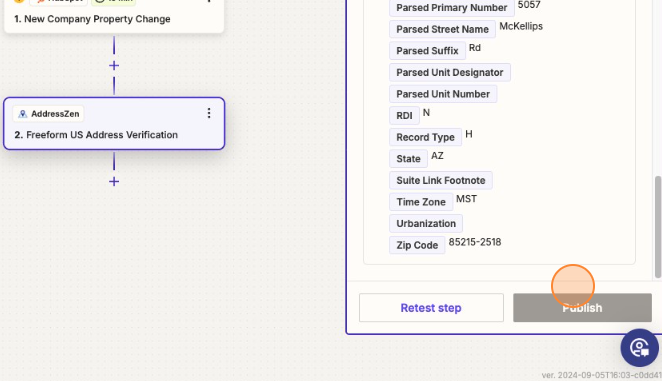Click the version text ver. 2024-09-05
The image size is (662, 381).
point(601,375)
